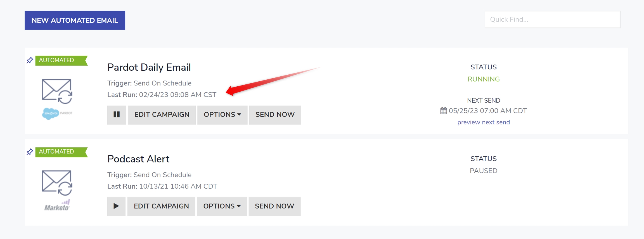The height and width of the screenshot is (239, 644).
Task: Click the Pardot Daily Email title
Action: [149, 67]
